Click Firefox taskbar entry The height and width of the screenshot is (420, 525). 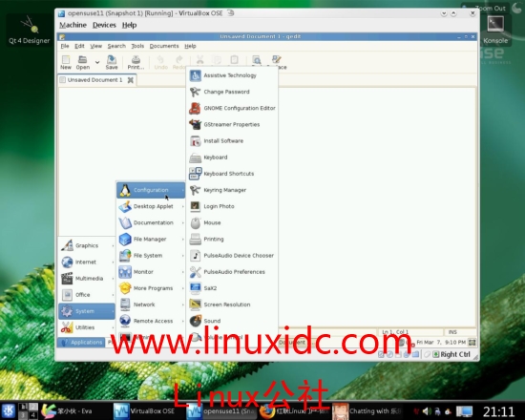point(295,411)
